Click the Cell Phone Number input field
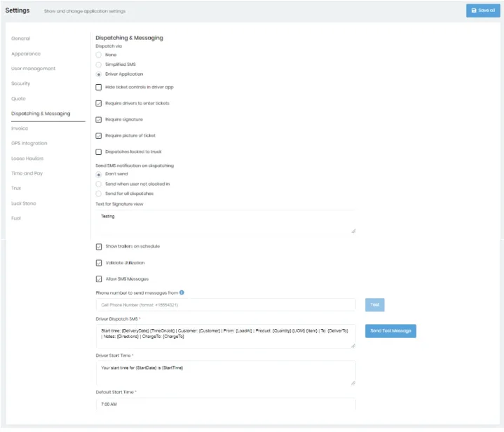This screenshot has width=504, height=432. [x=225, y=305]
